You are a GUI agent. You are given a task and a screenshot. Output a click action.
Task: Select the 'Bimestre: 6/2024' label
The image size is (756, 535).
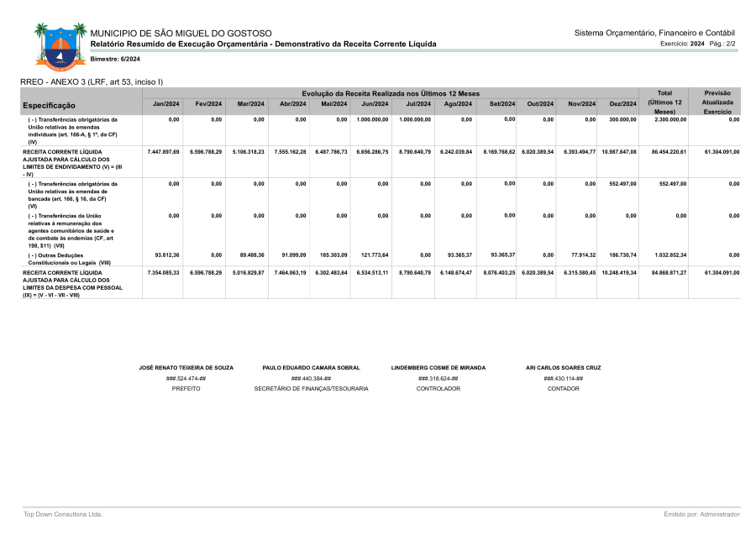[115, 59]
